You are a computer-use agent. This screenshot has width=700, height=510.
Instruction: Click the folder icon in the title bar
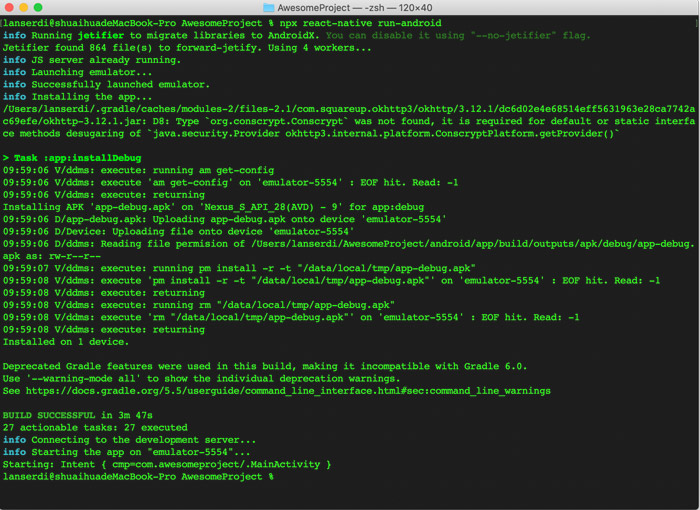[x=268, y=7]
